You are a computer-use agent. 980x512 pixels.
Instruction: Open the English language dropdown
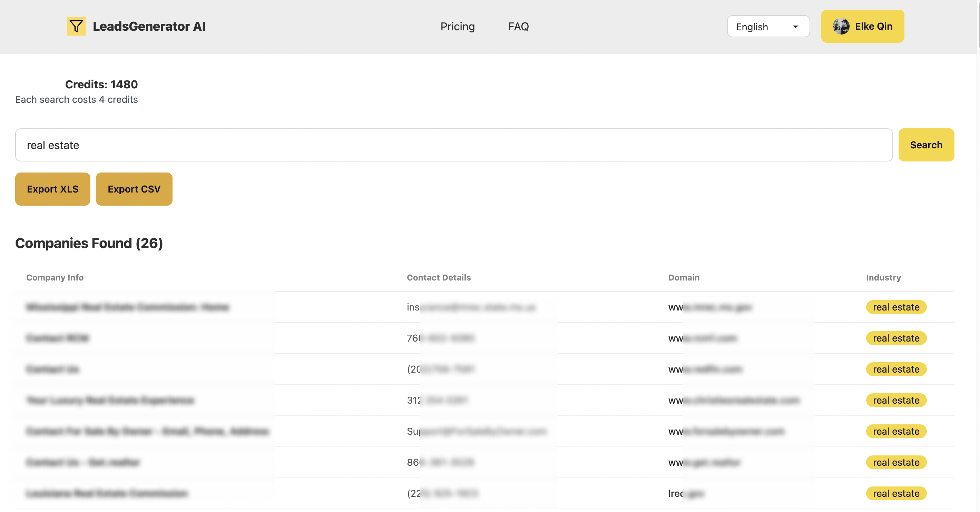[768, 27]
